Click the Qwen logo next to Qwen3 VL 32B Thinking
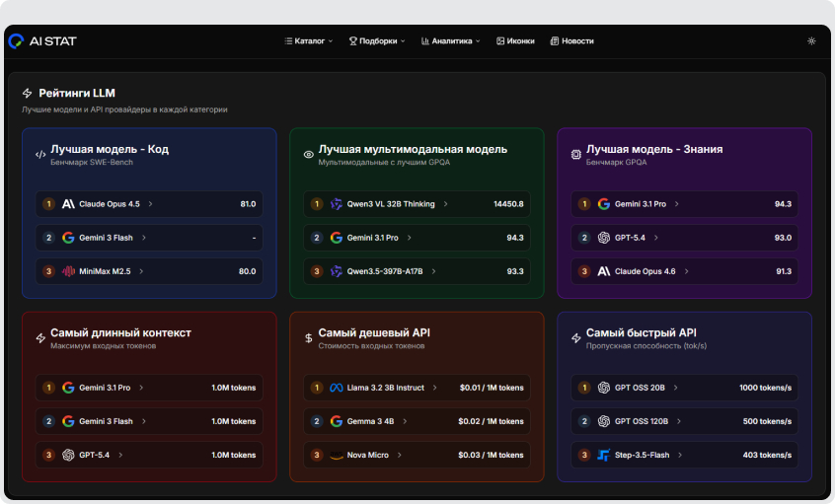The width and height of the screenshot is (835, 504). pos(336,204)
